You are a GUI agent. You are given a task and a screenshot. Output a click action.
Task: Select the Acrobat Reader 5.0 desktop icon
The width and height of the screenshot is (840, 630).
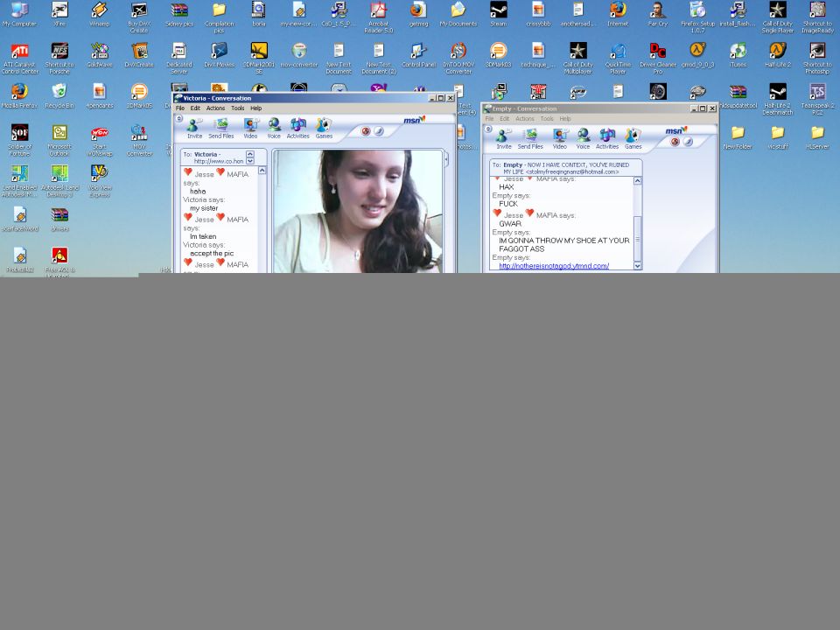(379, 17)
